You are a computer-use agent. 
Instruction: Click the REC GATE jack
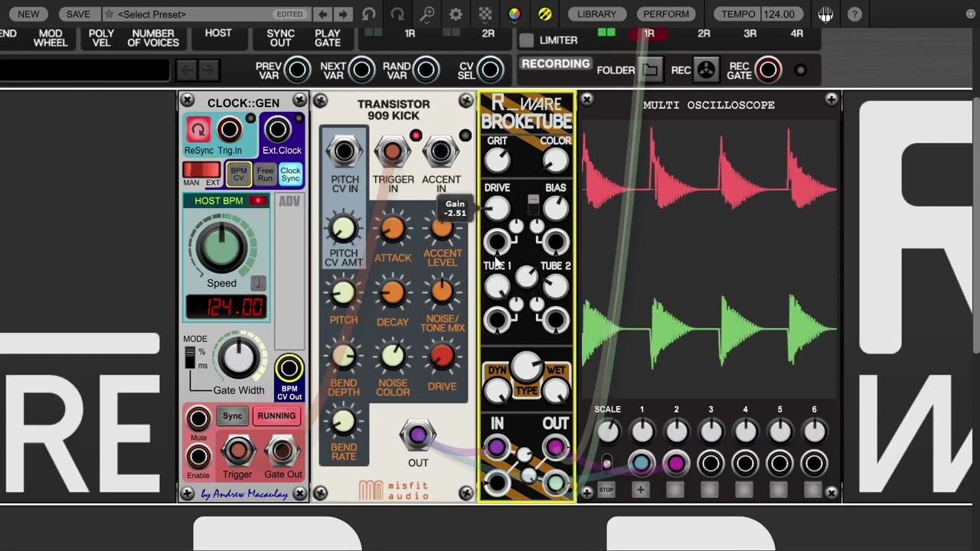[768, 70]
